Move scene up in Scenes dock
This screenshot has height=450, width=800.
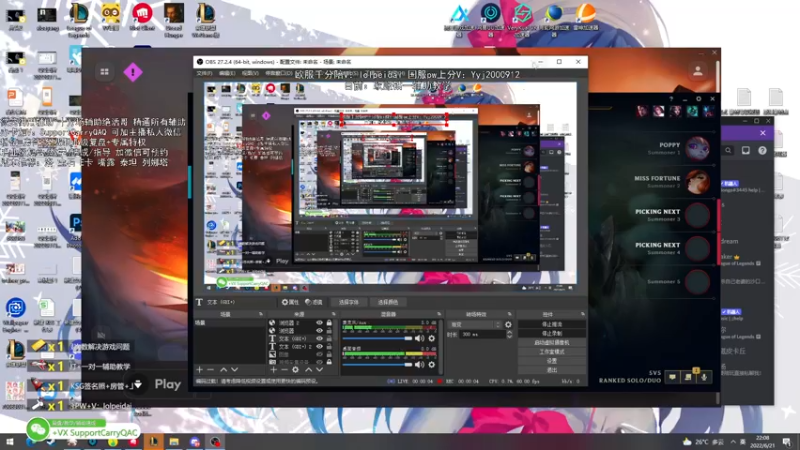223,369
